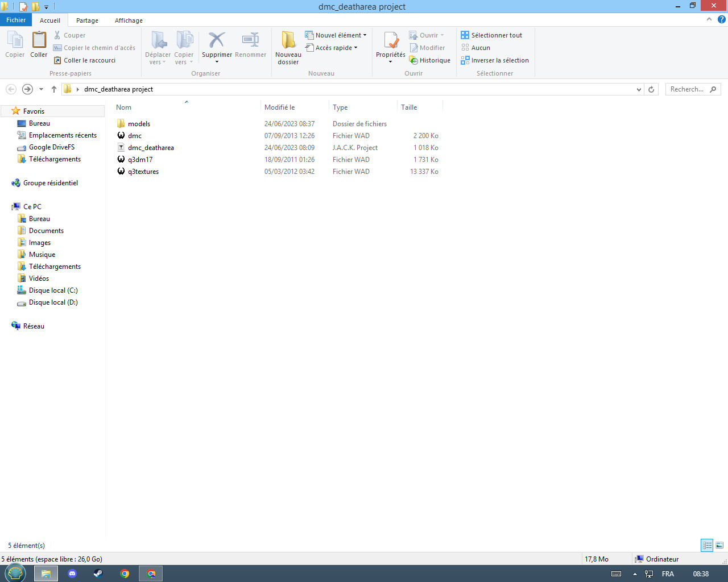Viewport: 728px width, 582px height.
Task: Expand the address bar history dropdown
Action: point(639,89)
